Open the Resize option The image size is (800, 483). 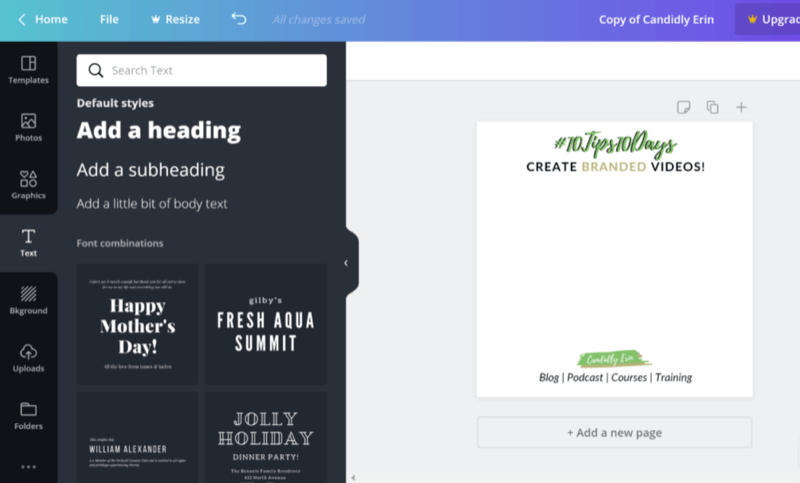[x=175, y=19]
